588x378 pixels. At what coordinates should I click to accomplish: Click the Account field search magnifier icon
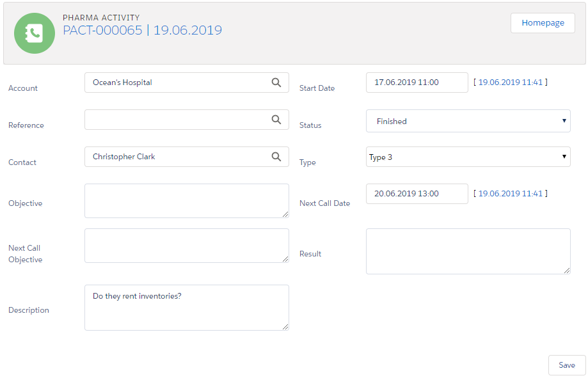[276, 83]
